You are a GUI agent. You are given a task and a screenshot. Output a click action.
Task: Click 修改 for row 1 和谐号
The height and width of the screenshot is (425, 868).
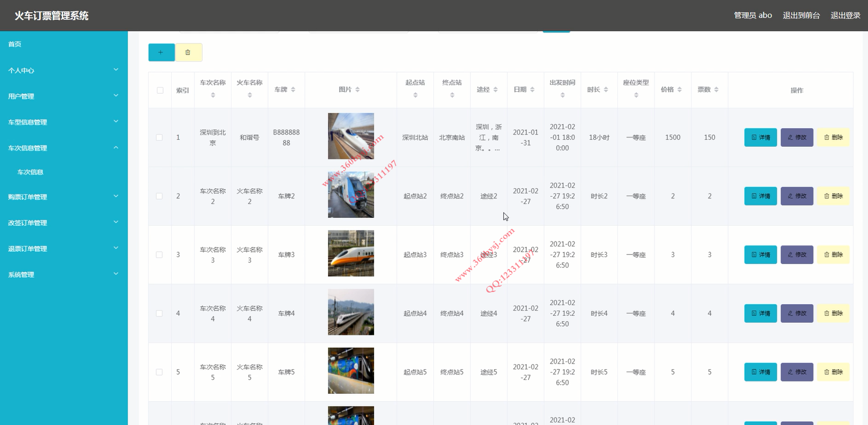(x=797, y=137)
